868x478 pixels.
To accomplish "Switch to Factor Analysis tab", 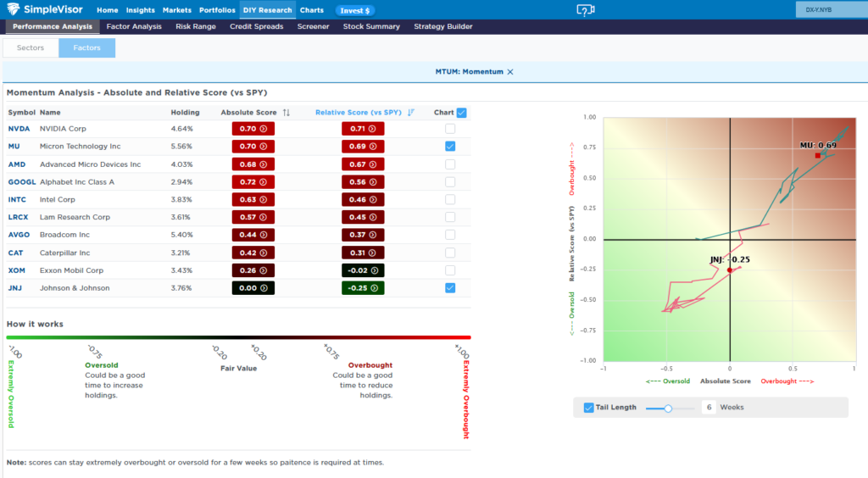I will click(x=134, y=26).
